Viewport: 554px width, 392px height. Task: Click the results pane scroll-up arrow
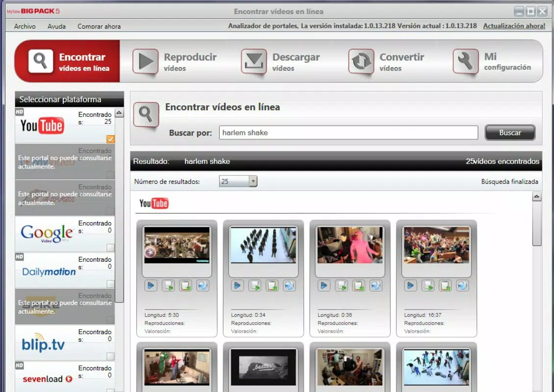click(x=537, y=196)
